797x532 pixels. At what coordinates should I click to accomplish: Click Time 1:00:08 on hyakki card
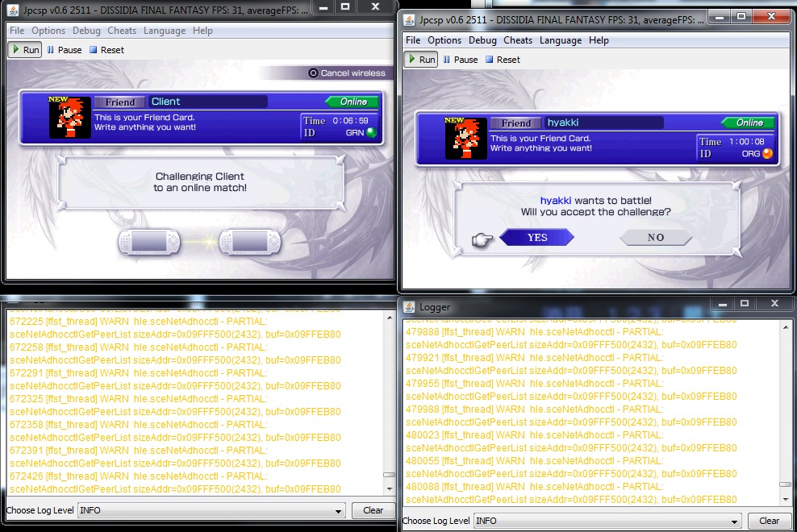pyautogui.click(x=732, y=142)
